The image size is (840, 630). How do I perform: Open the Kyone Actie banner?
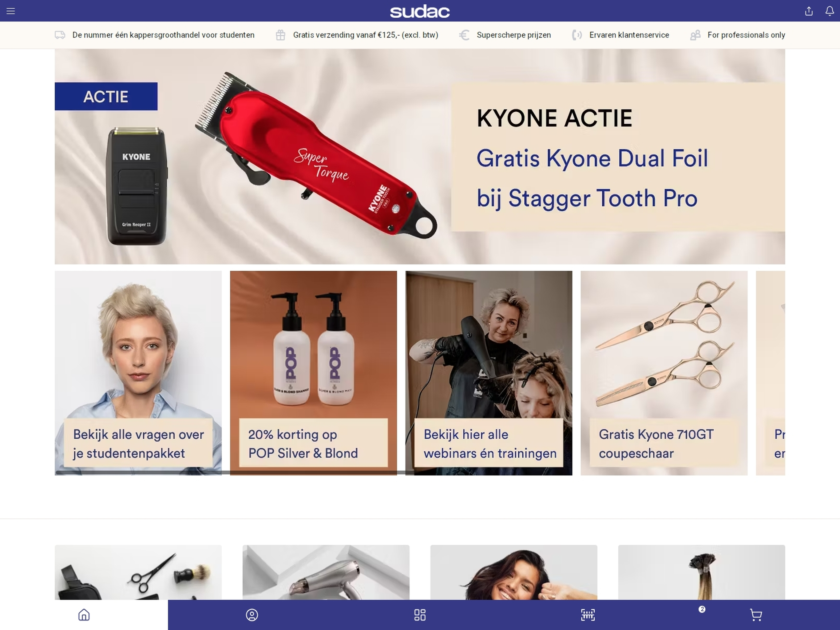420,157
